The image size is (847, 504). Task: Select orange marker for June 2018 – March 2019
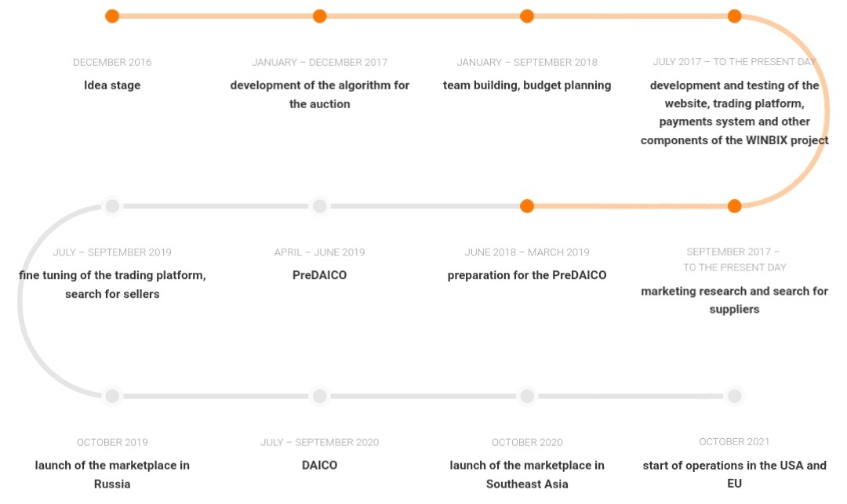click(x=527, y=206)
